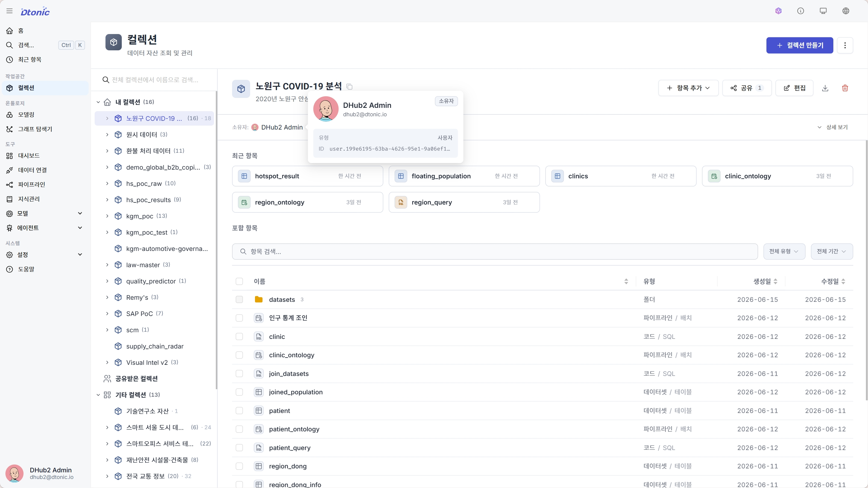Open the 전체 기간 period filter dropdown
This screenshot has width=868, height=488.
coord(832,252)
